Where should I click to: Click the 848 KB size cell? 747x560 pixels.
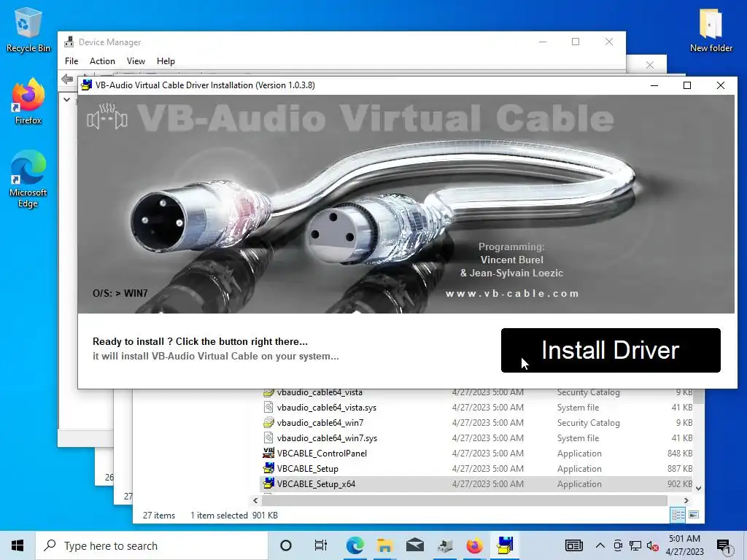pyautogui.click(x=680, y=453)
